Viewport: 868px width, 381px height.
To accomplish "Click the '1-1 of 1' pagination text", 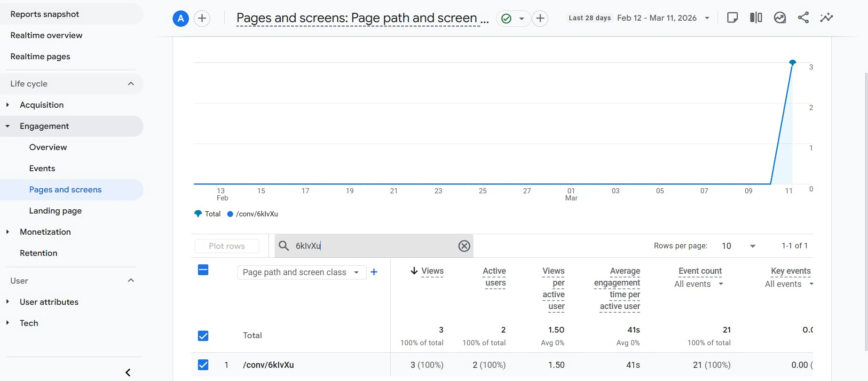I will 795,246.
